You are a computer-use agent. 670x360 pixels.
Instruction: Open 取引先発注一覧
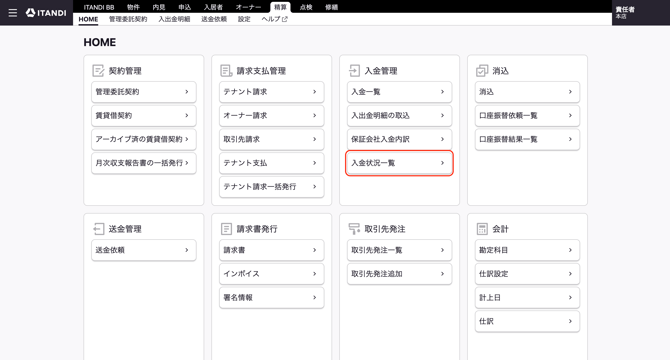pos(400,250)
